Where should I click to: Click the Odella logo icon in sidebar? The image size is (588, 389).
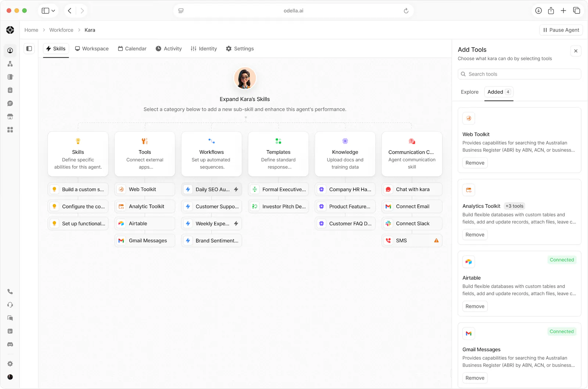tap(10, 30)
